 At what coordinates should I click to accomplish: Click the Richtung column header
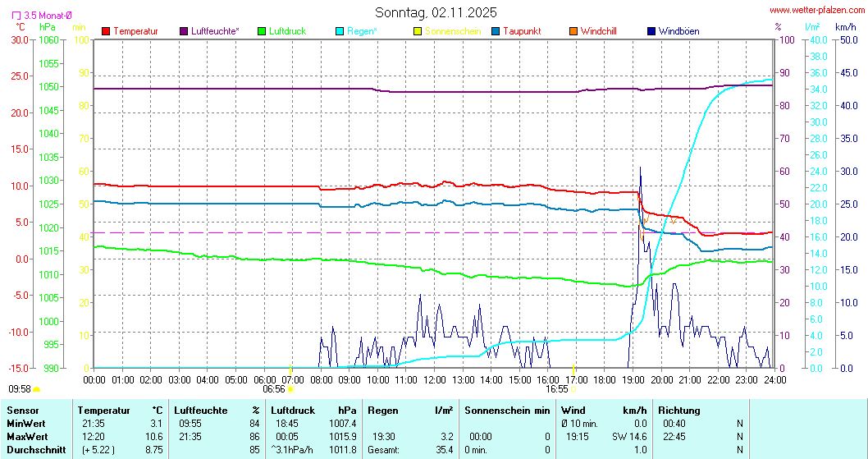[x=679, y=410]
